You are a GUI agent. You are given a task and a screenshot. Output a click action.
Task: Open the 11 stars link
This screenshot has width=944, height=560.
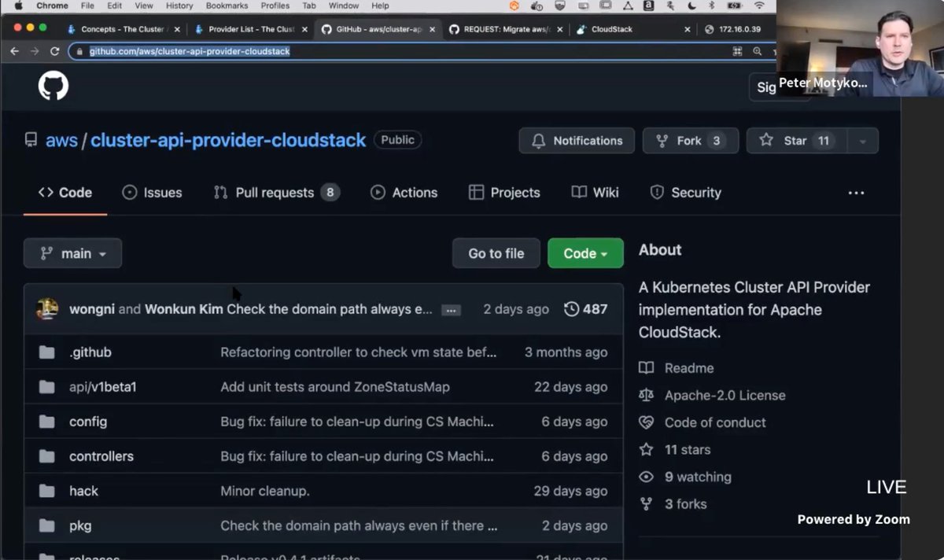pos(688,450)
